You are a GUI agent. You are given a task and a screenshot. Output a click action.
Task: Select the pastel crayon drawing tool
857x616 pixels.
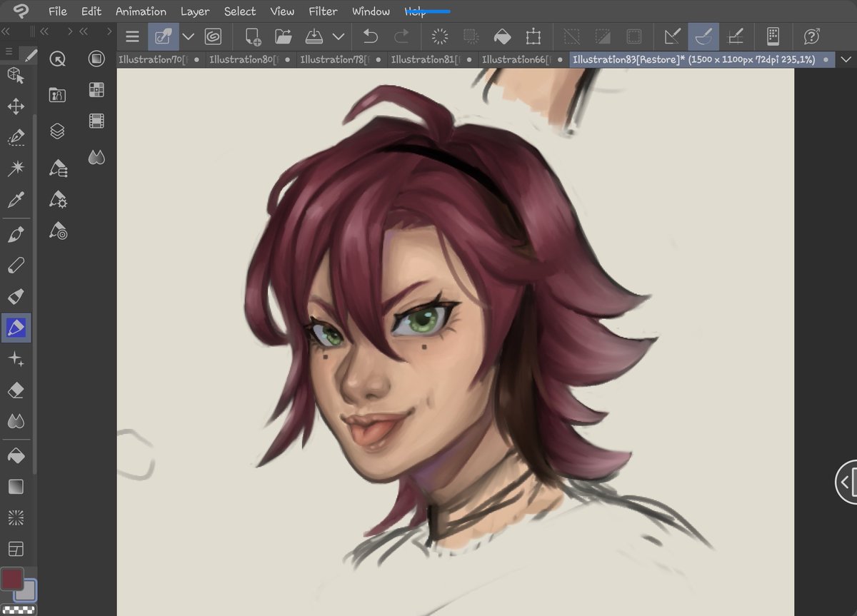point(15,266)
